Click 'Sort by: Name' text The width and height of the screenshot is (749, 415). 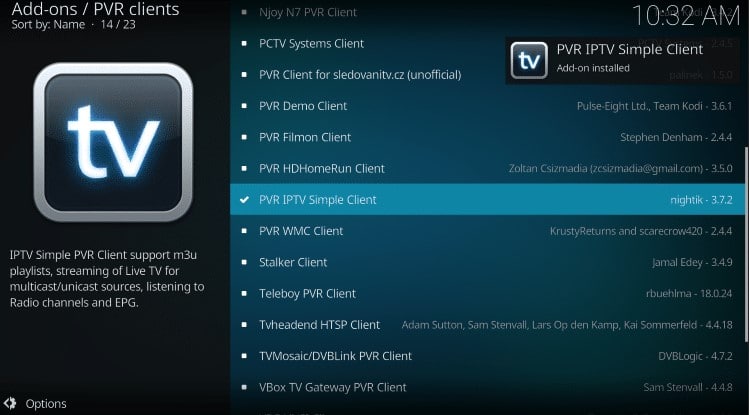point(48,25)
